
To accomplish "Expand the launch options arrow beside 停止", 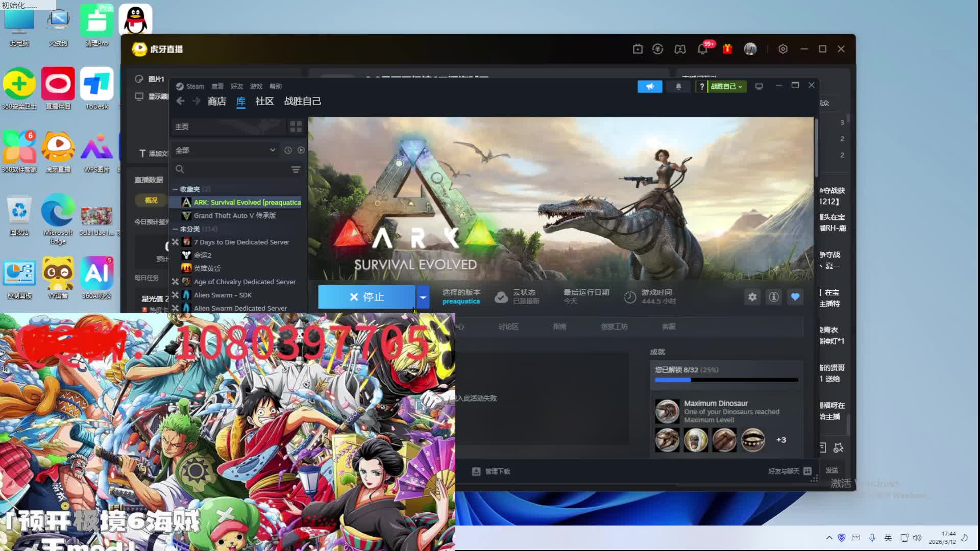I will (x=423, y=297).
